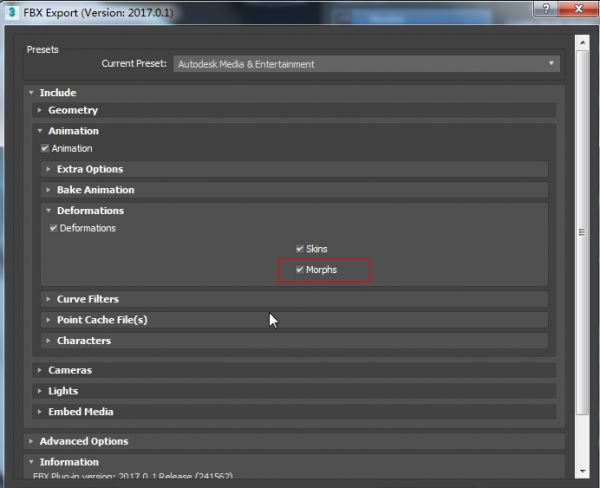
Task: Collapse the Include section
Action: (31, 93)
